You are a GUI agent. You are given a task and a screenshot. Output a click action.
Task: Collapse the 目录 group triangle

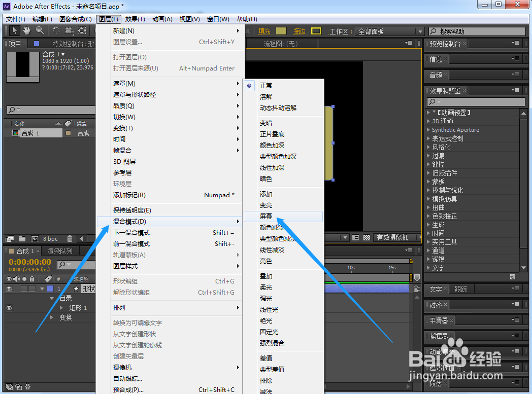click(x=52, y=299)
